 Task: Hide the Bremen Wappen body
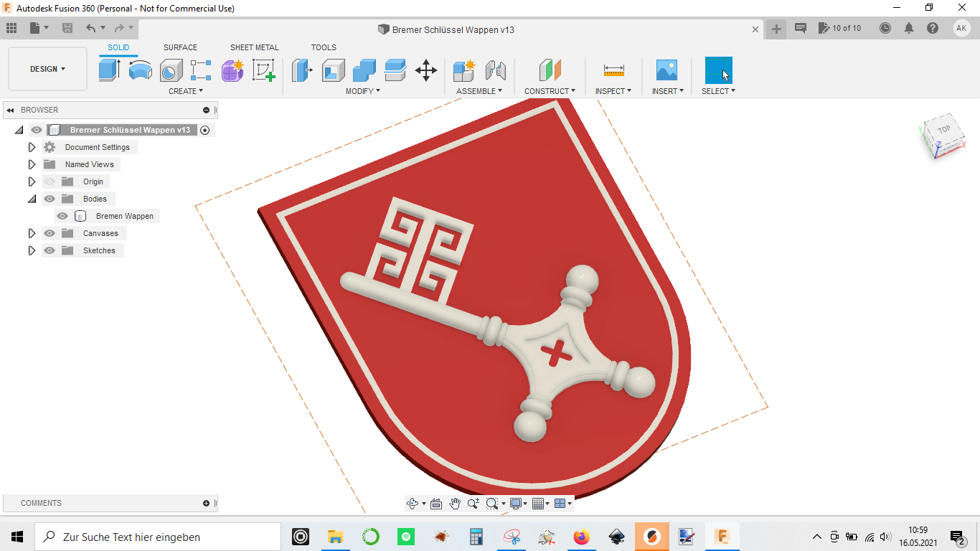tap(62, 216)
